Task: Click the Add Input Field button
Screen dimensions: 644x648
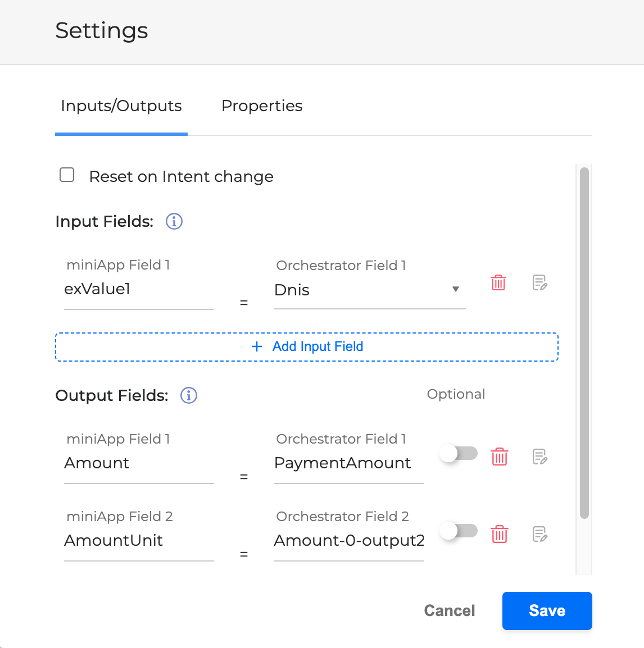Action: (307, 347)
